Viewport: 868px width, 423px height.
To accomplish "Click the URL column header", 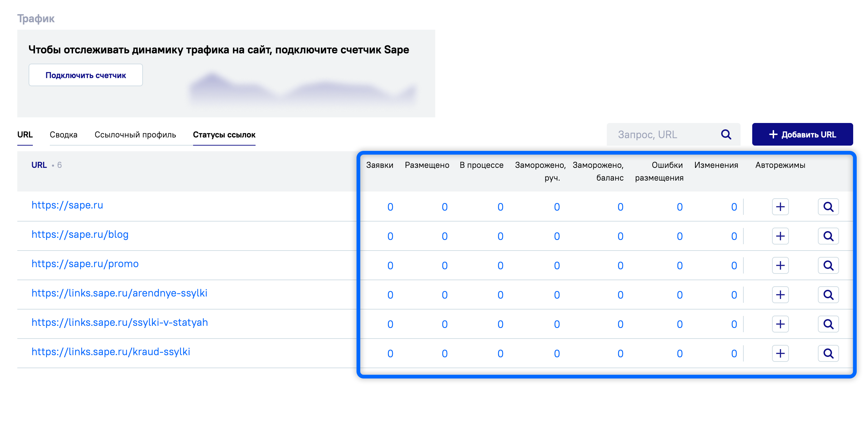I will click(x=39, y=165).
